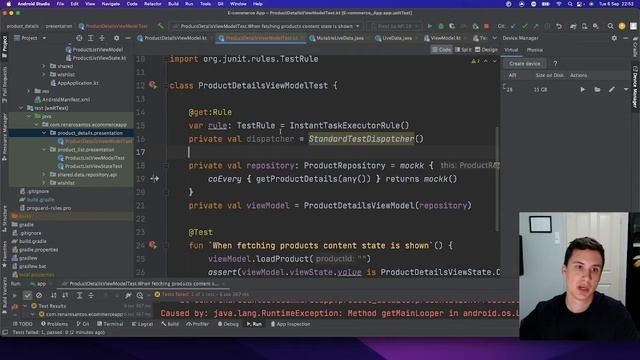Toggle show passed tests checkmark in Run panel

click(x=27, y=295)
